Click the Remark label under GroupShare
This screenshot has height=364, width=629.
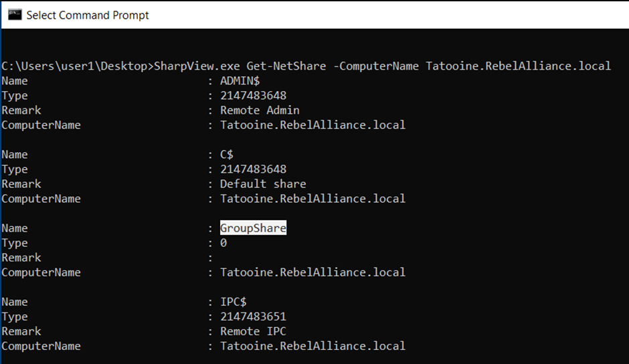(21, 258)
